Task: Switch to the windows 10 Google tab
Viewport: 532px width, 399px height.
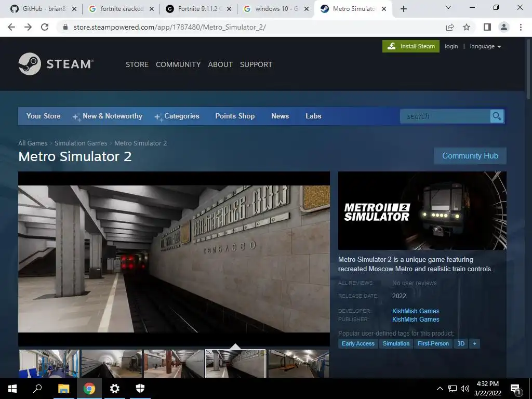Action: 271,9
